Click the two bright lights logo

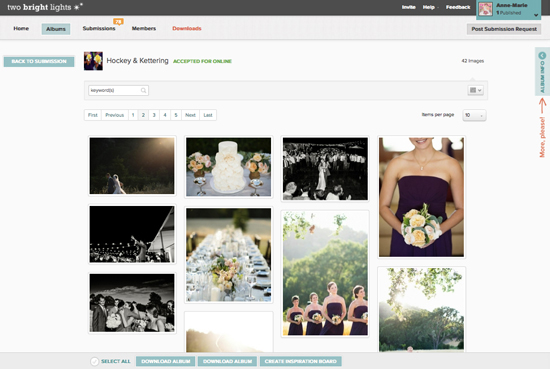tap(45, 7)
